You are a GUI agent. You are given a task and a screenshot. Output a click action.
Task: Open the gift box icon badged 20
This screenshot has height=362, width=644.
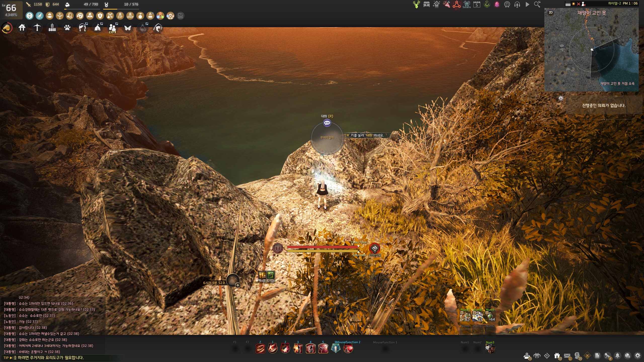[557, 356]
